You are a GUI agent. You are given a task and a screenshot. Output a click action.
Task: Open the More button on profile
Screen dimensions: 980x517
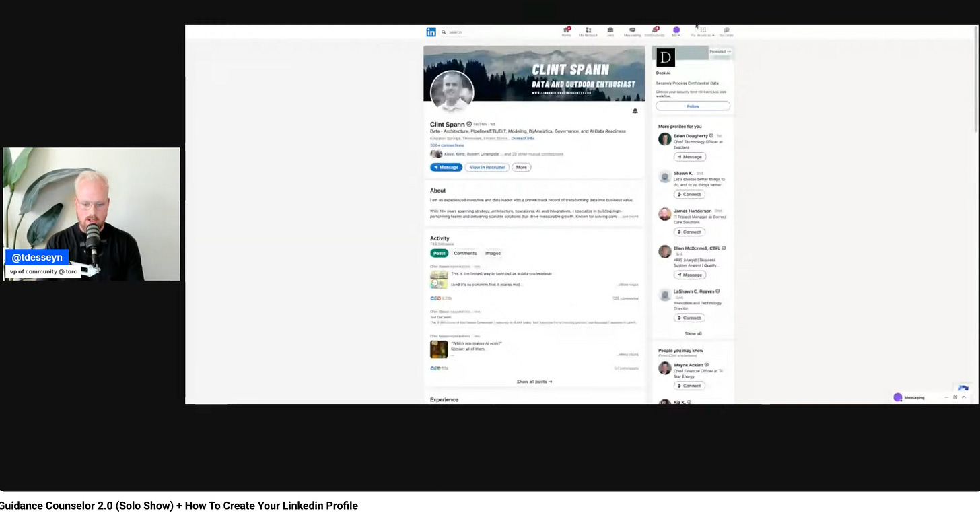click(x=522, y=167)
